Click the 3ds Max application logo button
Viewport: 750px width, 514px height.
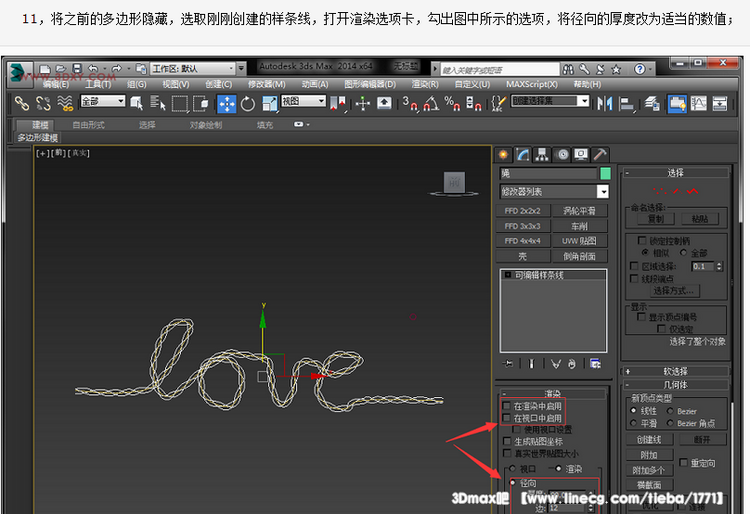tap(20, 73)
